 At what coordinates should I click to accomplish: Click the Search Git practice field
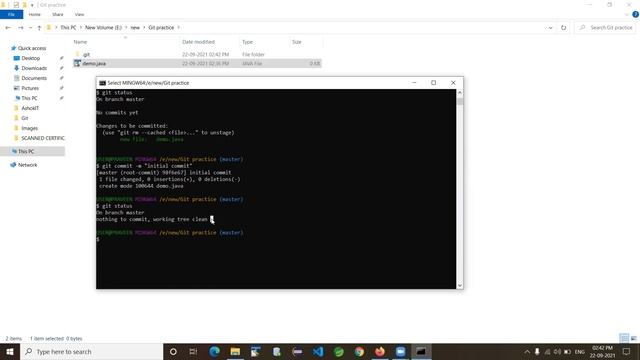pyautogui.click(x=606, y=27)
